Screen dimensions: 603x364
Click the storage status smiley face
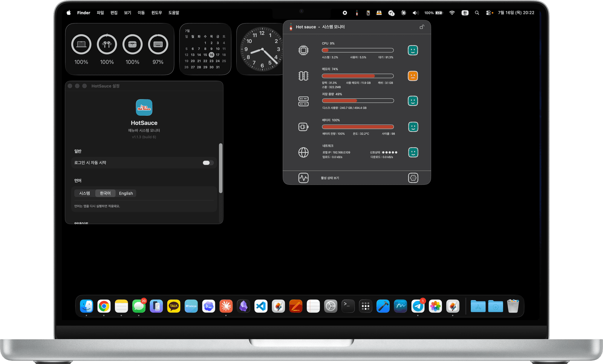(413, 101)
